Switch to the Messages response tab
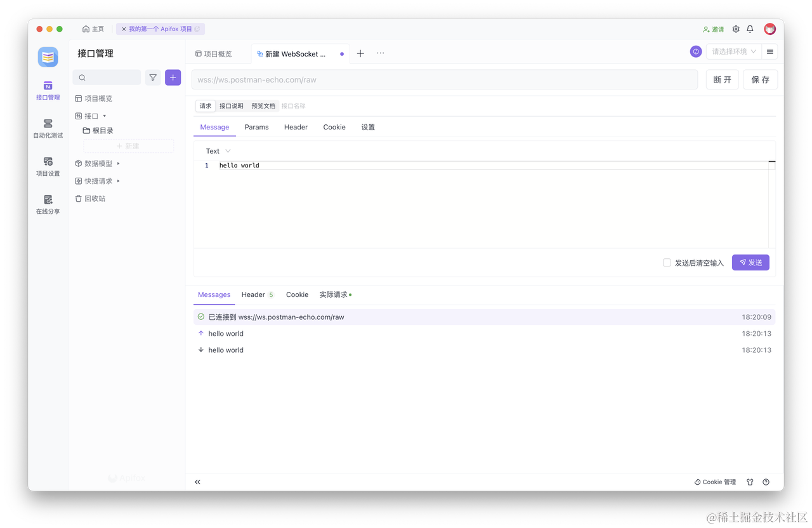 pyautogui.click(x=214, y=294)
